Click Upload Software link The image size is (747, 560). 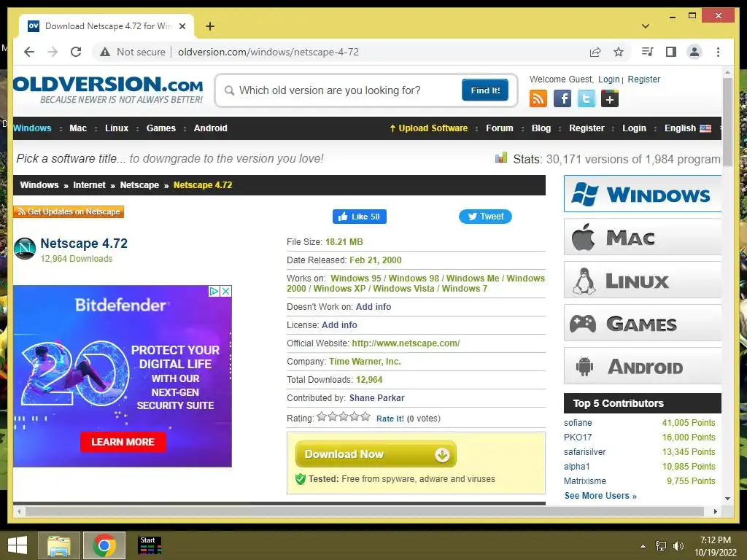[x=429, y=128]
